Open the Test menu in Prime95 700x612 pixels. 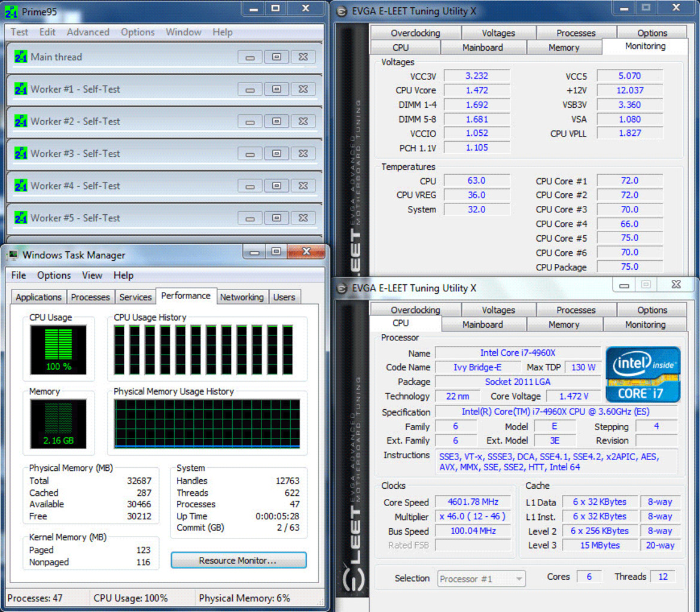(19, 32)
